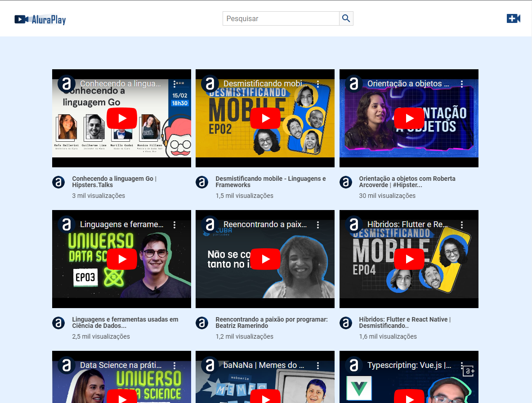Click channel logo in Híbridos: Flutter embed header
This screenshot has width=532, height=403.
pos(354,224)
